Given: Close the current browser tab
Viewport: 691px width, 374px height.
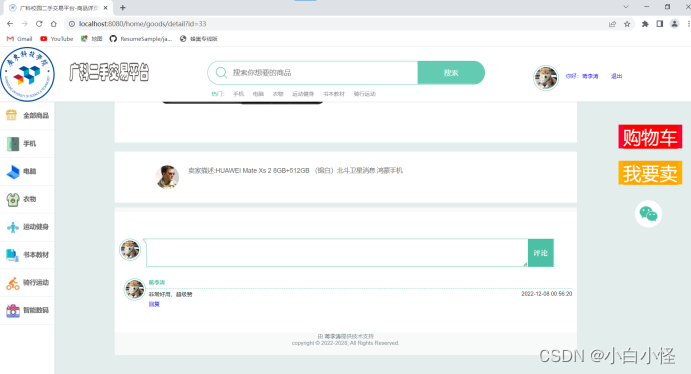Looking at the screenshot, I should pyautogui.click(x=105, y=7).
